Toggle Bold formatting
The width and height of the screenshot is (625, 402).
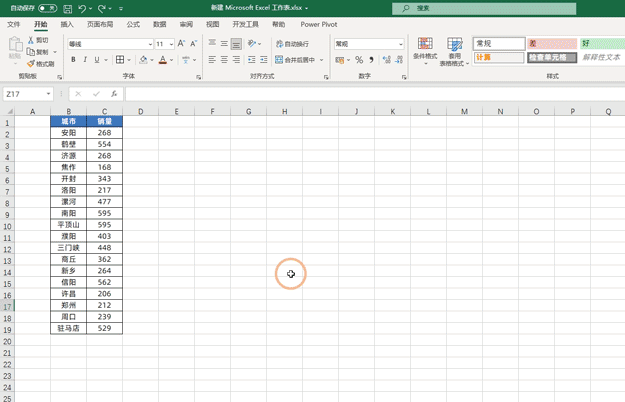(x=73, y=60)
